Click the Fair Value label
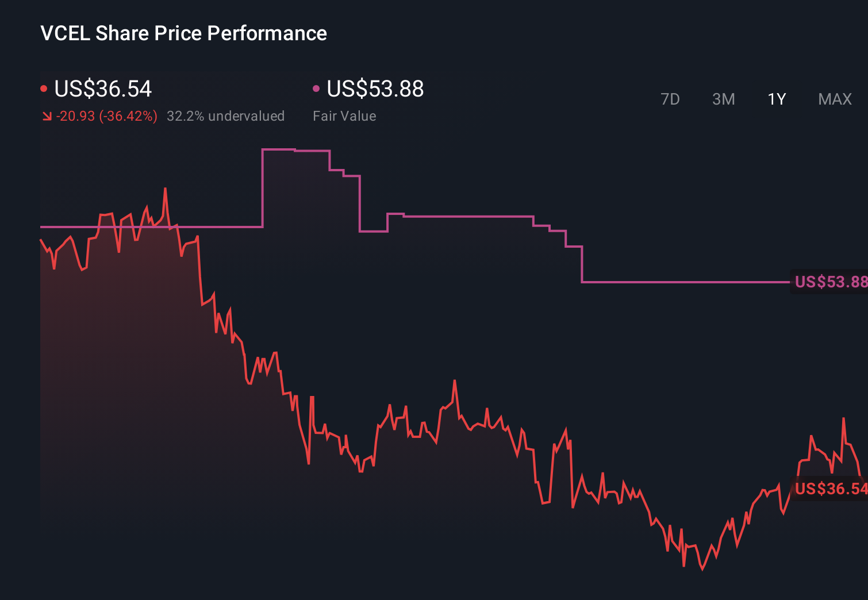 [344, 116]
